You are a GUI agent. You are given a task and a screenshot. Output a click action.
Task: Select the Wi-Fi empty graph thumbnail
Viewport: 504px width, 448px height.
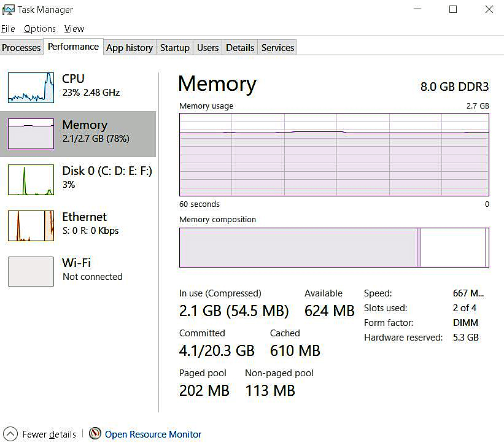[x=31, y=272]
